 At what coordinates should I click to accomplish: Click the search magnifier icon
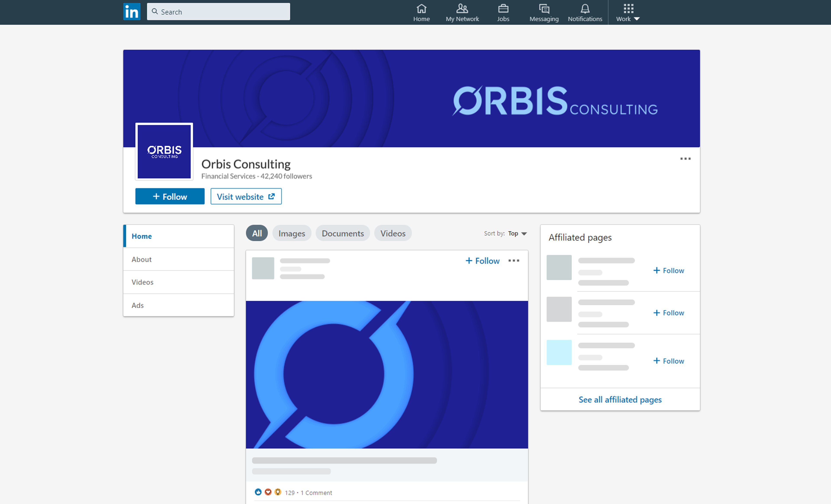click(155, 11)
